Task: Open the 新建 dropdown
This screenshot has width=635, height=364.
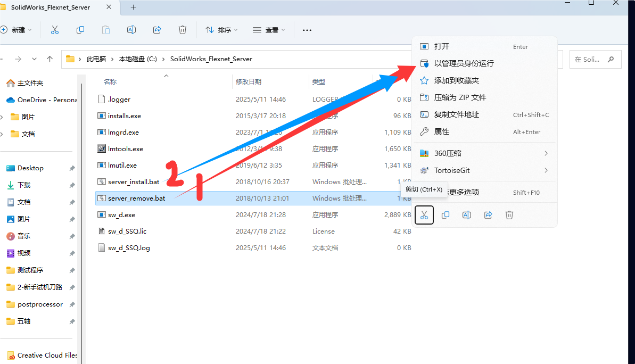Action: (x=16, y=30)
